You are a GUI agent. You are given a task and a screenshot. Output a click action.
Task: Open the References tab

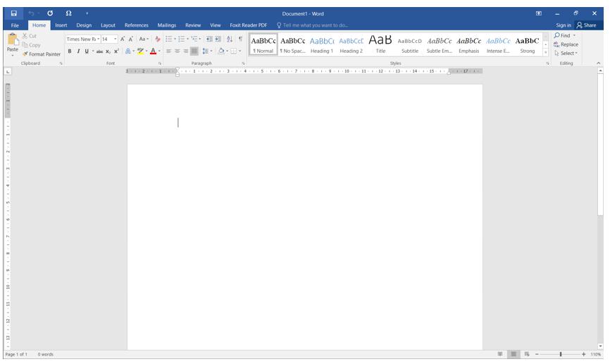137,25
